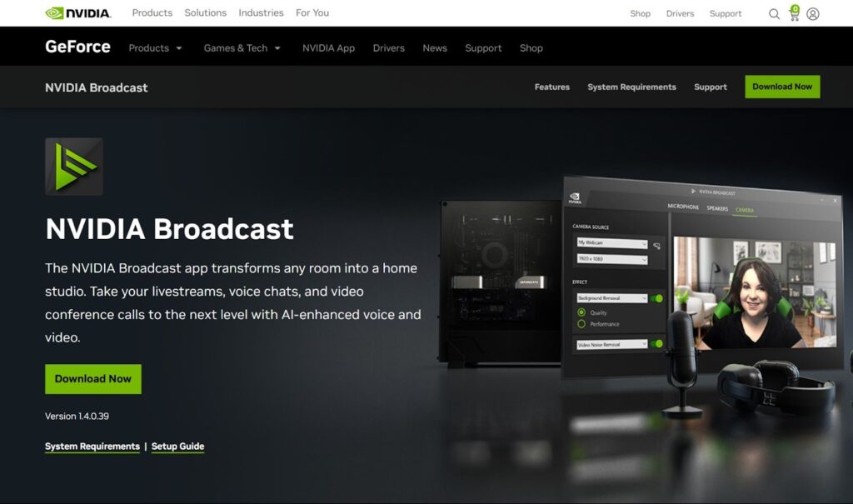This screenshot has width=853, height=504.
Task: Open the My Webcam camera source dropdown
Action: (x=612, y=243)
